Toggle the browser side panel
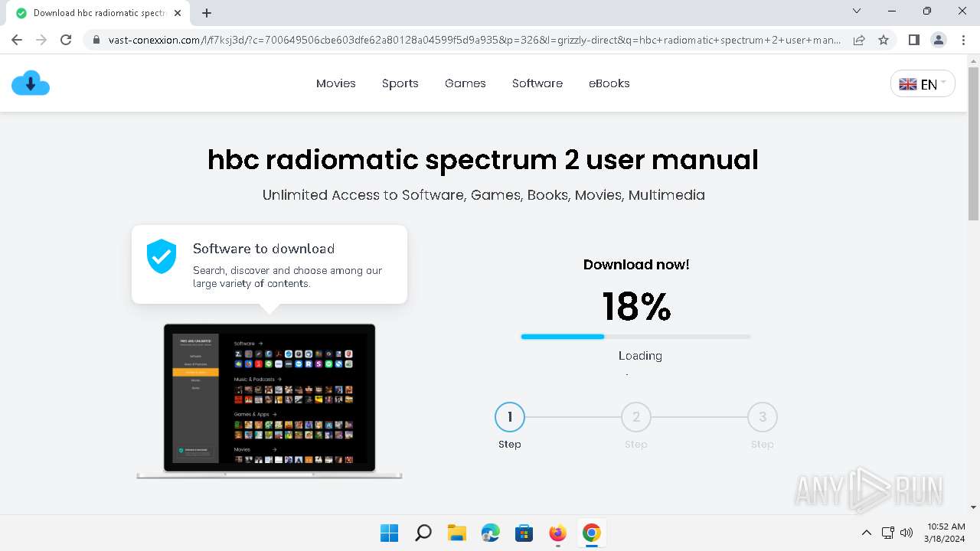 tap(913, 40)
